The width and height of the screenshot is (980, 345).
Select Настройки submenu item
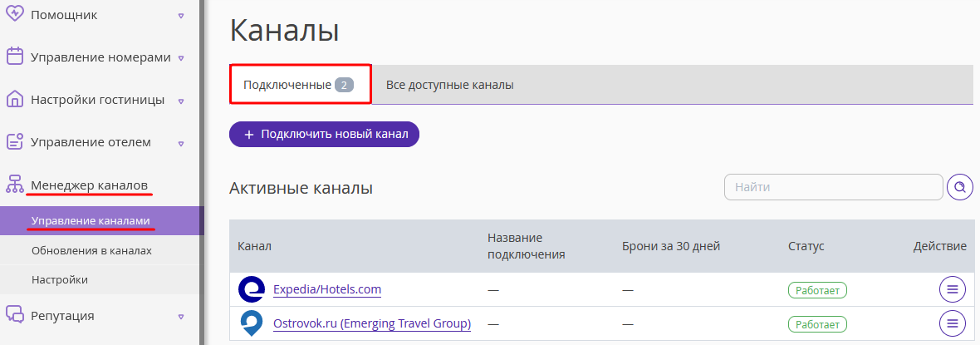102,280
